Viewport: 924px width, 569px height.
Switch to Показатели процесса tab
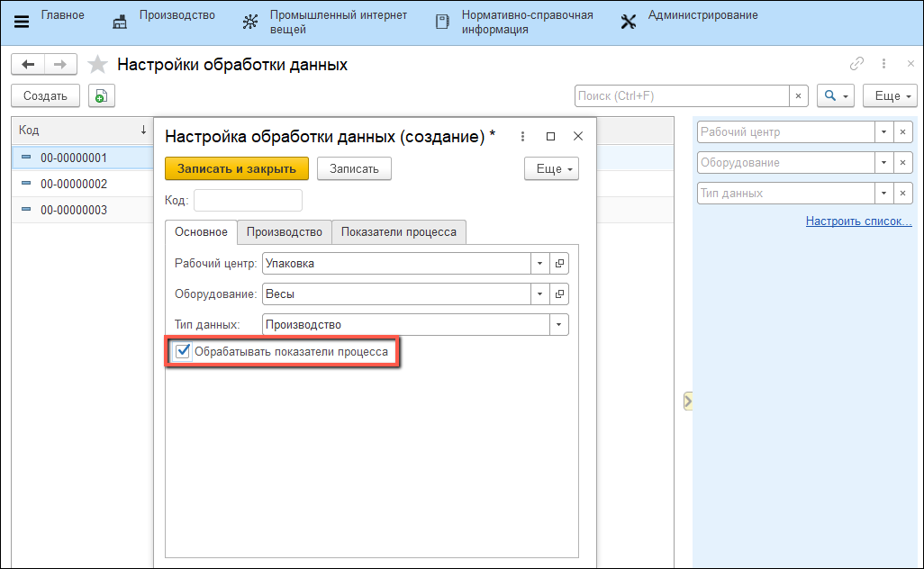398,232
